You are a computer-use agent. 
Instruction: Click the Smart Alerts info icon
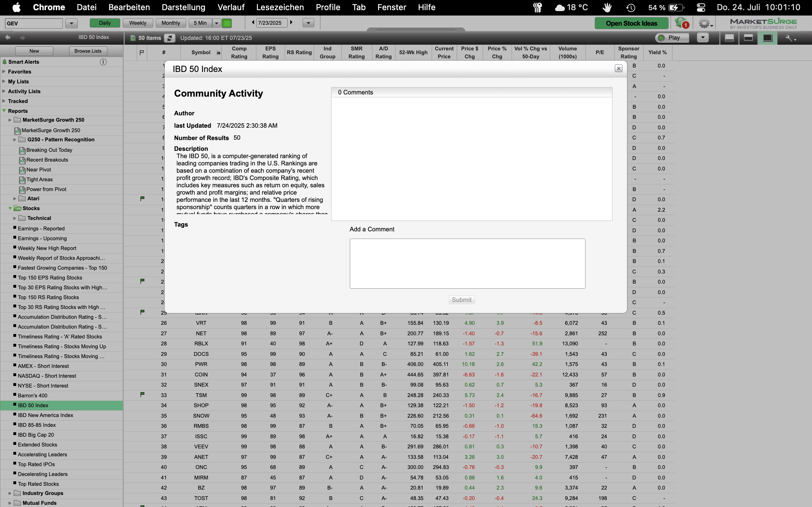click(103, 62)
